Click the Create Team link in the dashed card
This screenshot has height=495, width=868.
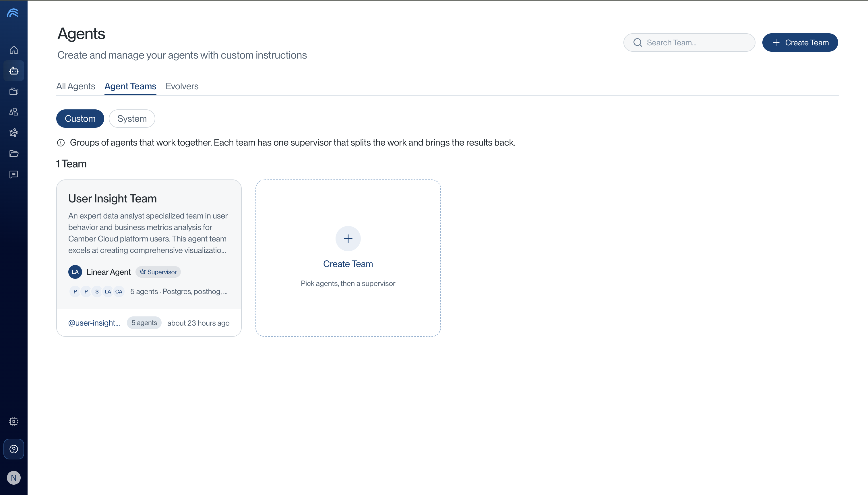tap(348, 264)
